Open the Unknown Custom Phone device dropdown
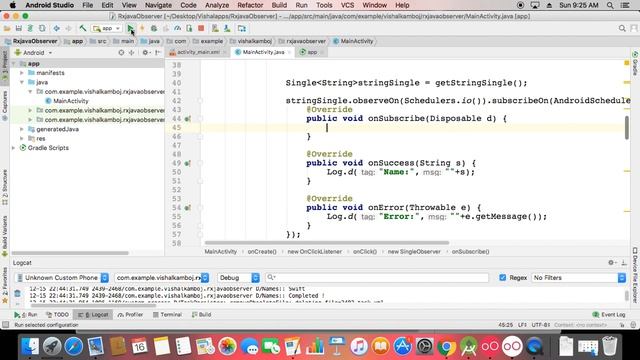The height and width of the screenshot is (360, 640). click(62, 278)
